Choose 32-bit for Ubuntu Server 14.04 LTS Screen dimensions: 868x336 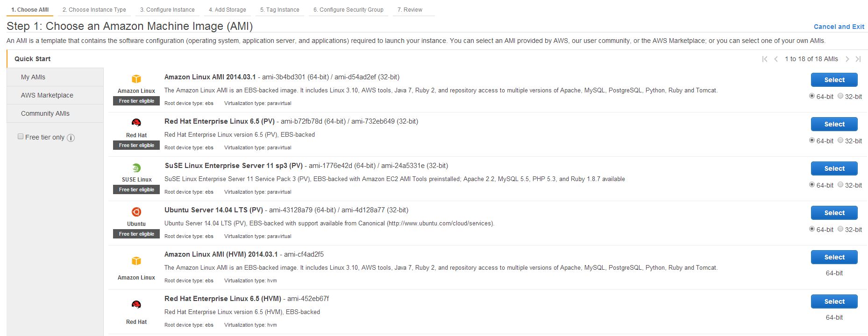(x=840, y=229)
